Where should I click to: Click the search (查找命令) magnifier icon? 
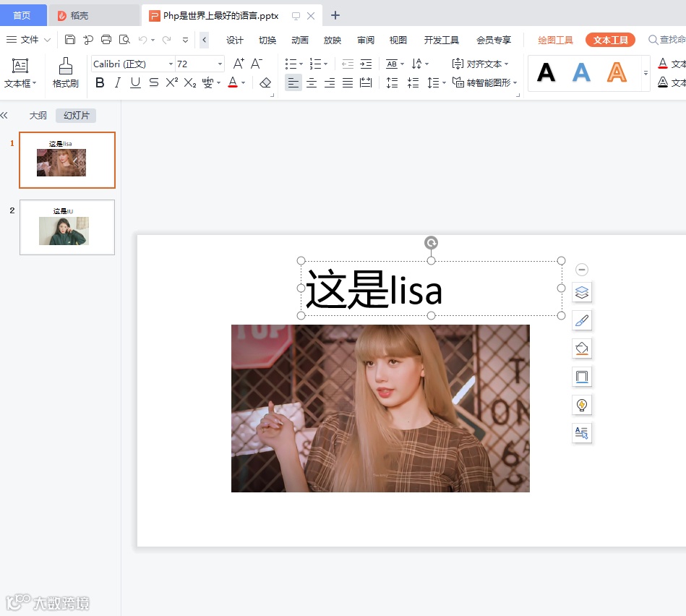[x=653, y=40]
